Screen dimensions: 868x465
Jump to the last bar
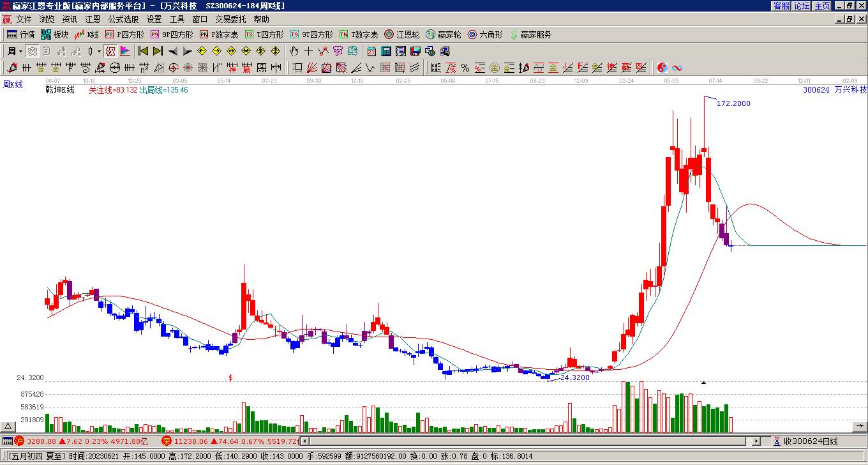click(158, 51)
